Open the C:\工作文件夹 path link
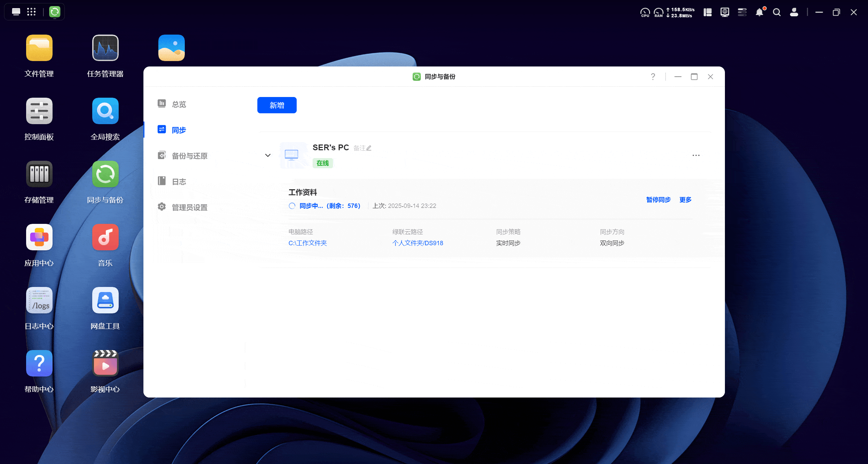This screenshot has height=464, width=868. tap(308, 243)
